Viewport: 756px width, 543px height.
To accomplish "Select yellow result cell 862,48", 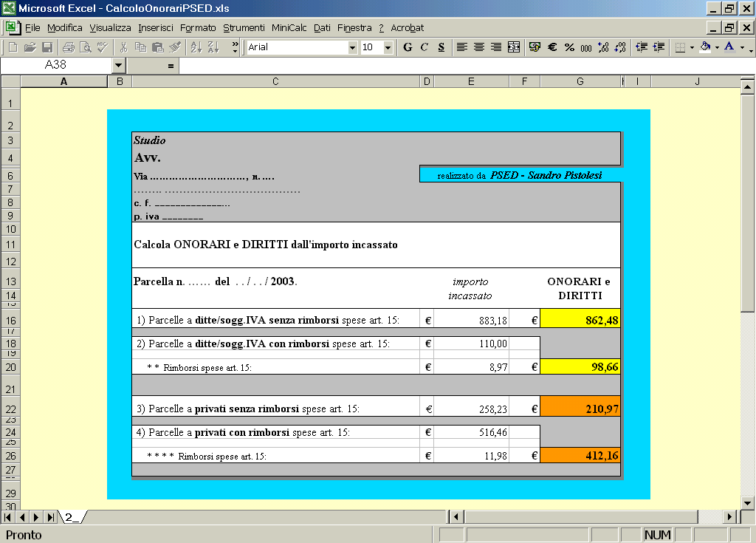I will click(580, 320).
